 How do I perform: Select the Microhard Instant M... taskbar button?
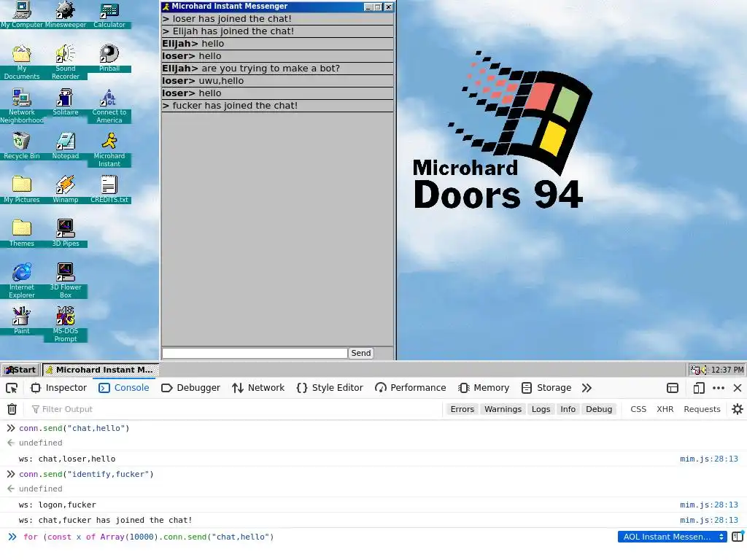click(x=101, y=370)
